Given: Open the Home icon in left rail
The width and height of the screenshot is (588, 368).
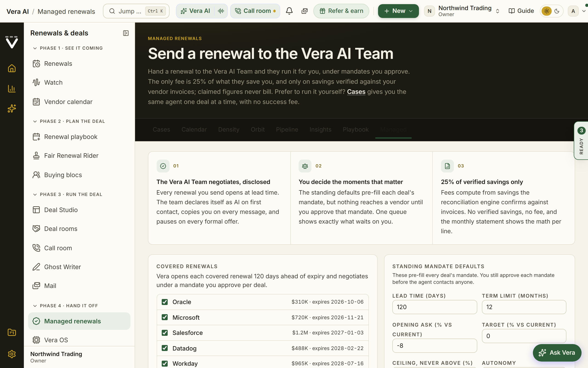Looking at the screenshot, I should 12,68.
